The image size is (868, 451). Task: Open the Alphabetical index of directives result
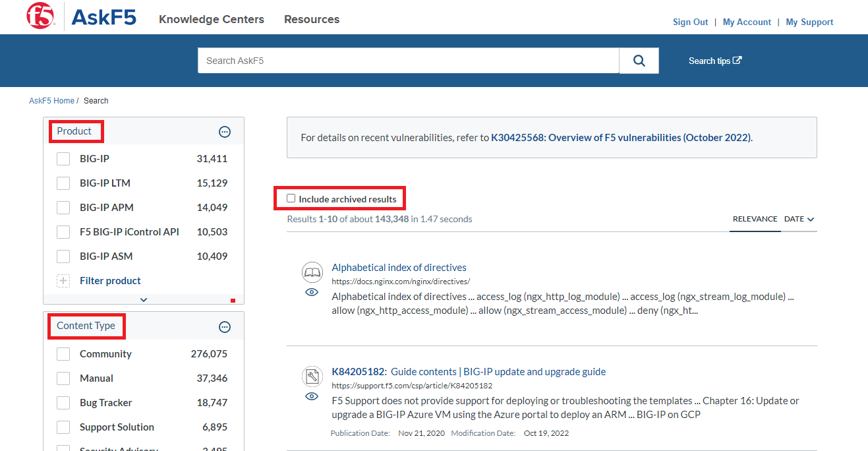399,268
